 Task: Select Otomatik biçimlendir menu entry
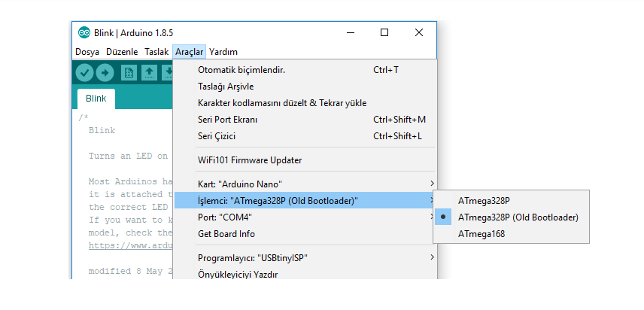point(305,70)
